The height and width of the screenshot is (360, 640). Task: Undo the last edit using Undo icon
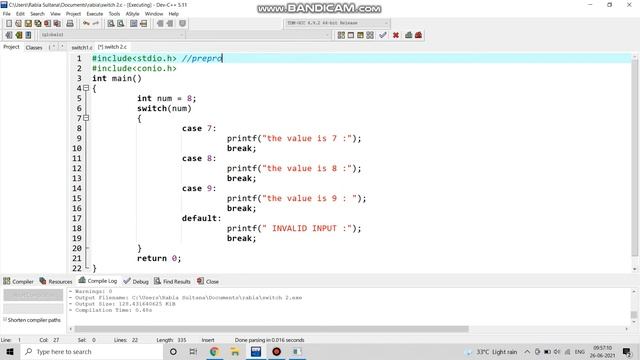click(x=86, y=24)
